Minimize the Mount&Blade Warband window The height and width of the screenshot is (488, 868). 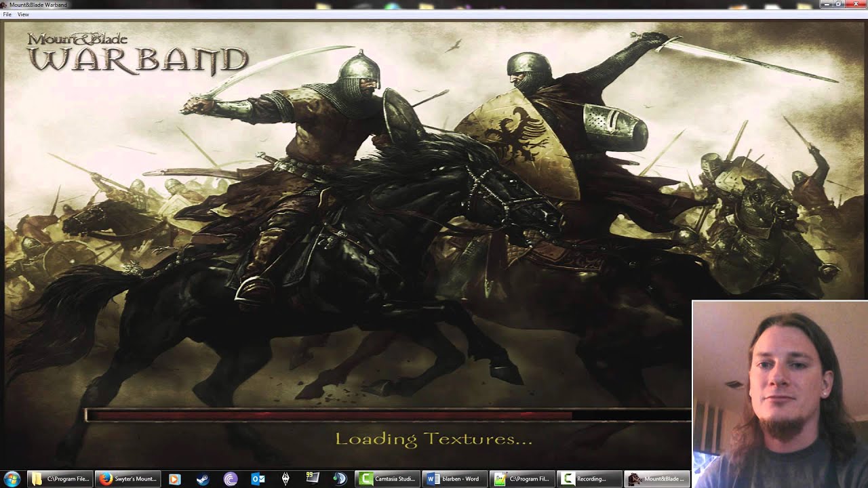(827, 4)
